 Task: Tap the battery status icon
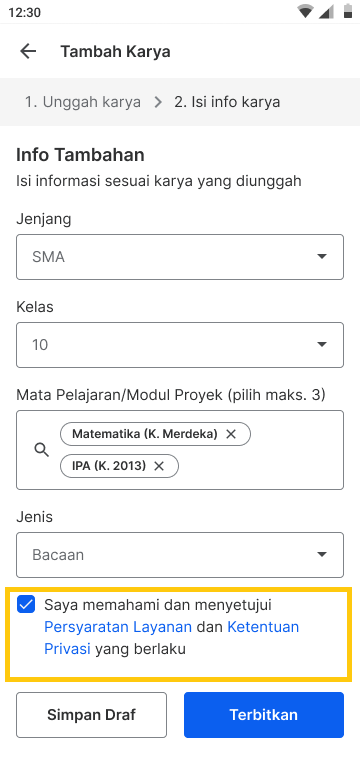point(347,12)
